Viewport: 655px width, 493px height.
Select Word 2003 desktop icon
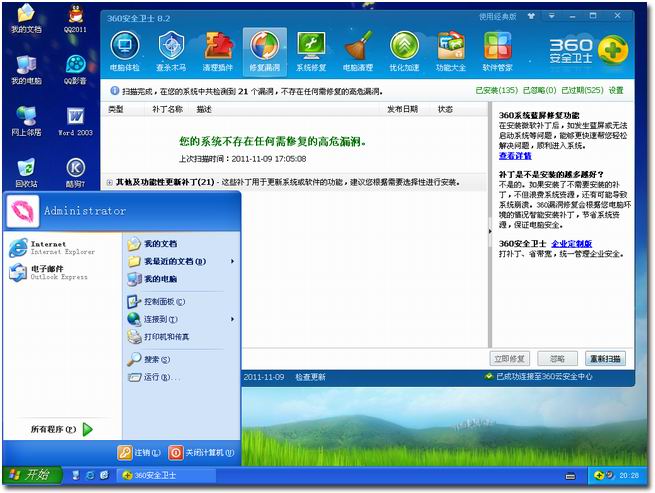click(76, 122)
